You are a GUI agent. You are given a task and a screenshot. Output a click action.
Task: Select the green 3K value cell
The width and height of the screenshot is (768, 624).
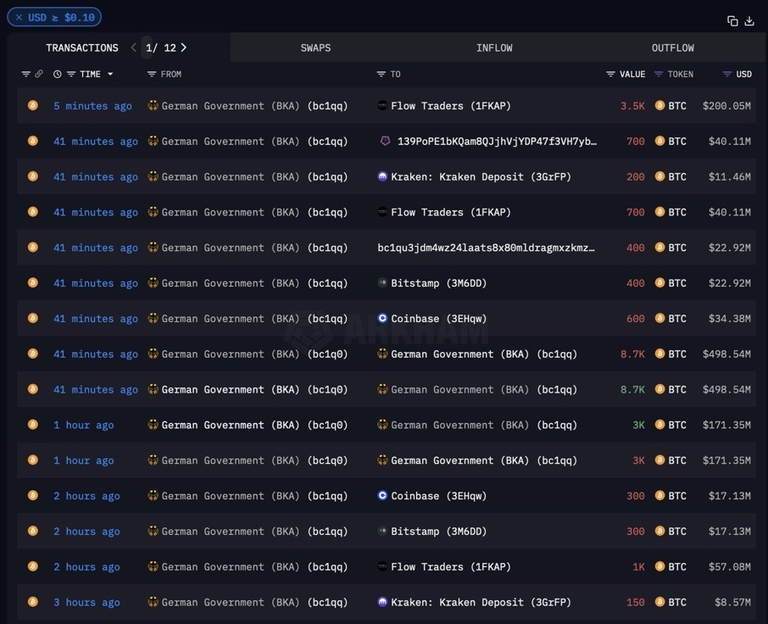tap(639, 425)
